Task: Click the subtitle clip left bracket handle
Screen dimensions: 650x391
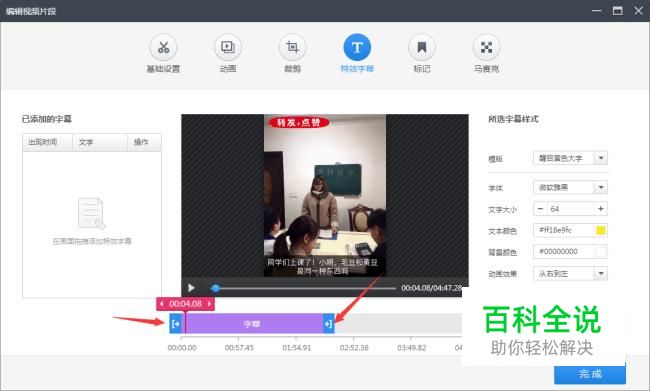Action: coord(175,323)
